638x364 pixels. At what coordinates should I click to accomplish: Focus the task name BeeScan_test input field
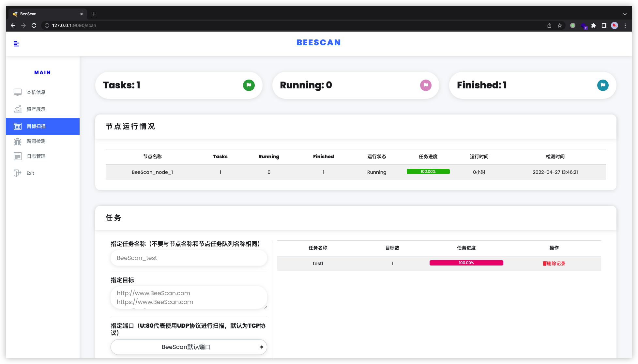[189, 258]
